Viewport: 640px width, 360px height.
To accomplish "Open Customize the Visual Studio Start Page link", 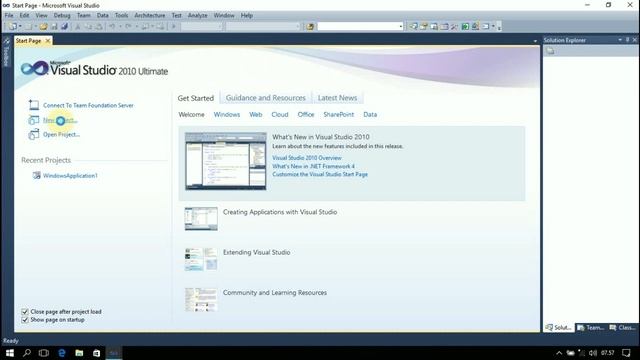I will pos(320,174).
